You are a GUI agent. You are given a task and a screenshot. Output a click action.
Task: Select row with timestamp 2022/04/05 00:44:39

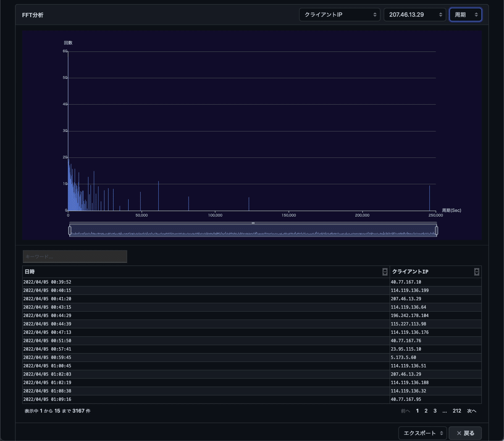tap(252, 324)
